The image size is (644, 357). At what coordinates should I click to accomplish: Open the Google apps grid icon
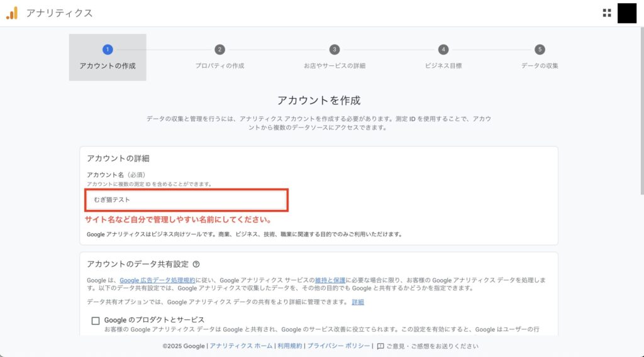click(607, 13)
